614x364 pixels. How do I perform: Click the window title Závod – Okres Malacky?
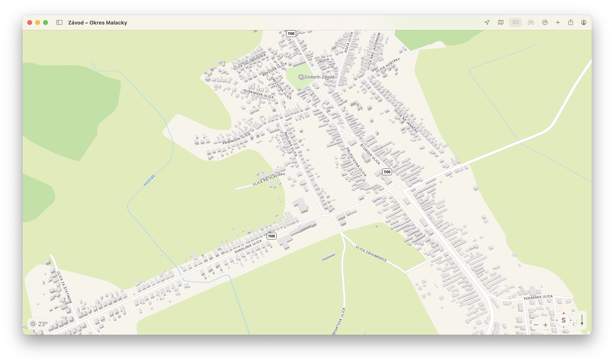[98, 22]
